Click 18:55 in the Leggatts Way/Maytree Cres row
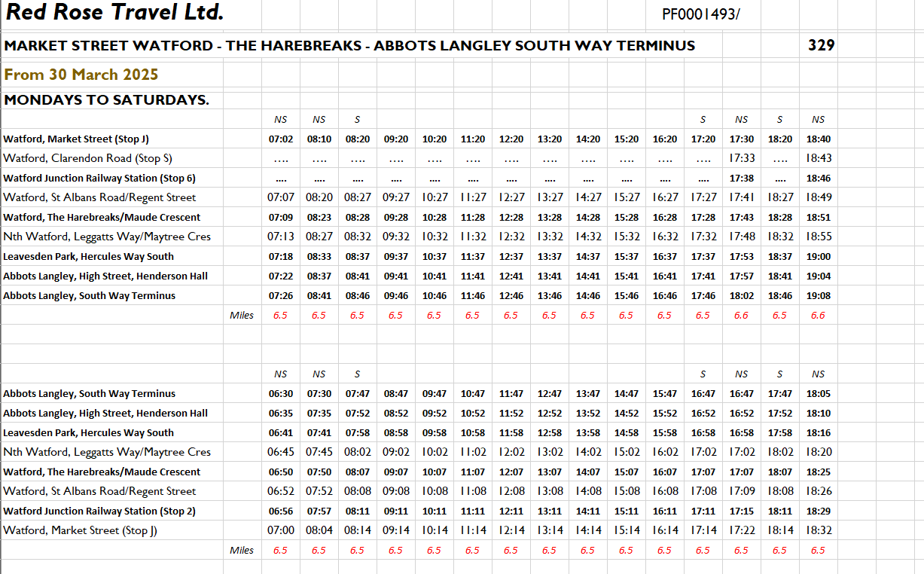 click(x=818, y=237)
